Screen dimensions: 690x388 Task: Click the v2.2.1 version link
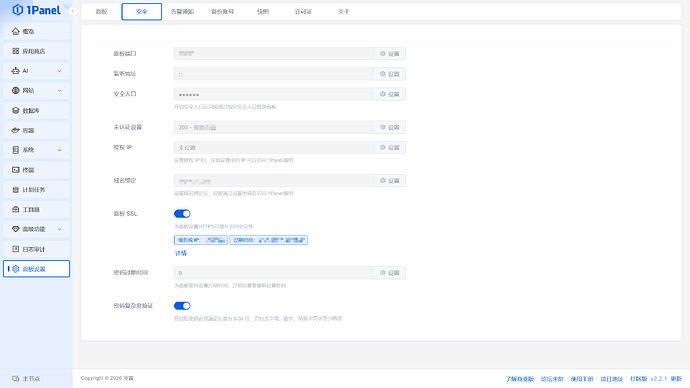coord(659,379)
